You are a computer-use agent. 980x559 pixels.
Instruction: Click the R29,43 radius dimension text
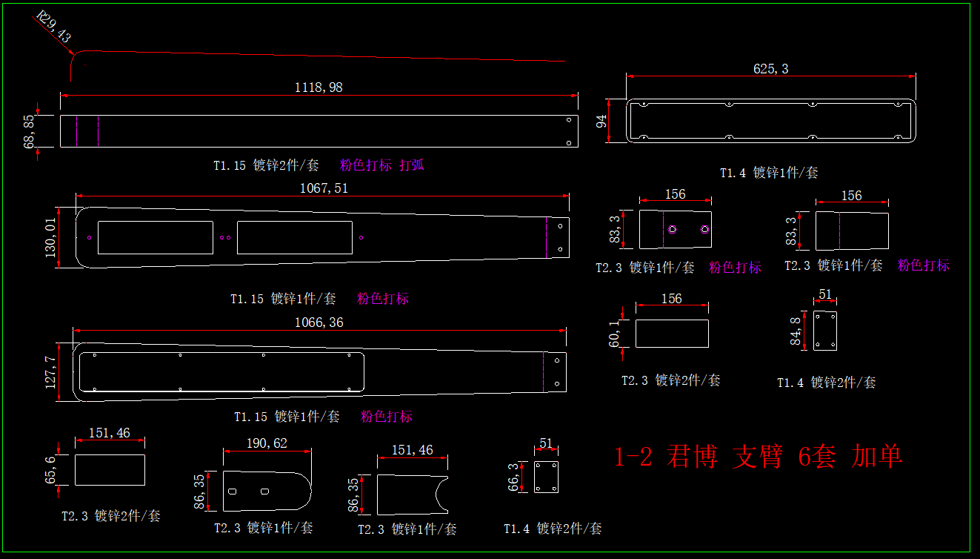(53, 27)
